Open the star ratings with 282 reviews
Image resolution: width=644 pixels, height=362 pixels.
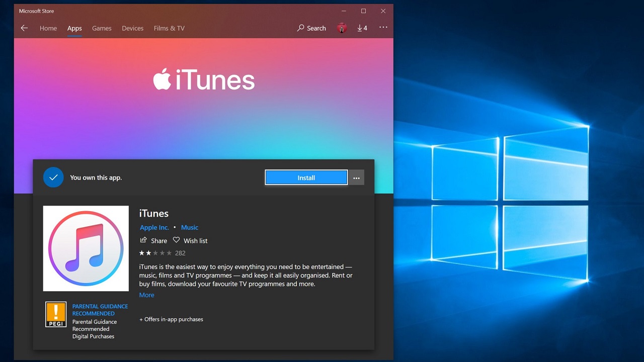click(163, 253)
